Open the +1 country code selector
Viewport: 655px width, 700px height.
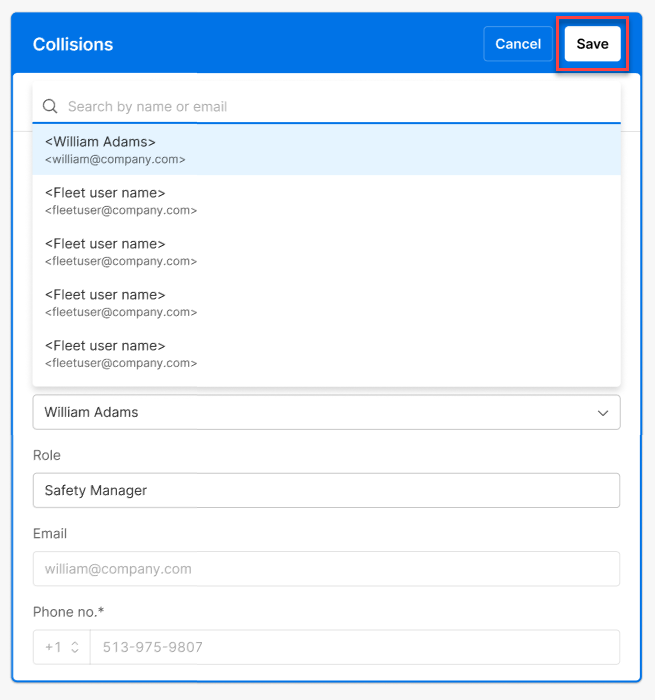(61, 647)
